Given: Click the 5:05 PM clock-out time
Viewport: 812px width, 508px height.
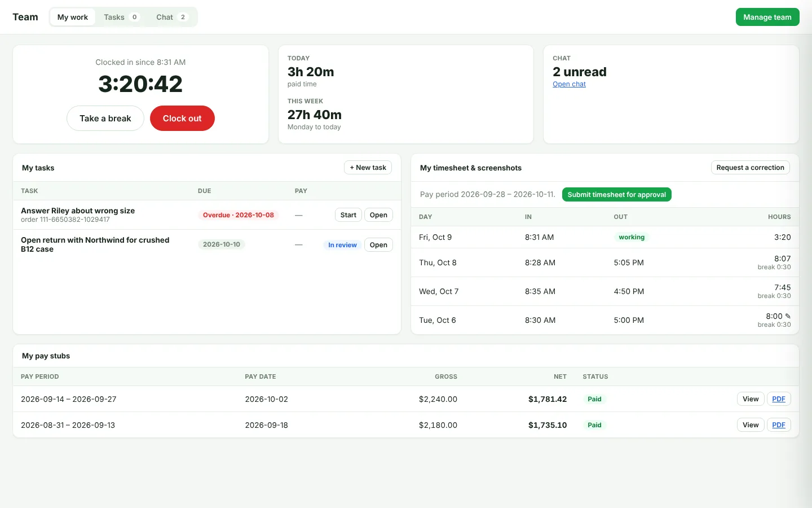Looking at the screenshot, I should click(x=629, y=262).
